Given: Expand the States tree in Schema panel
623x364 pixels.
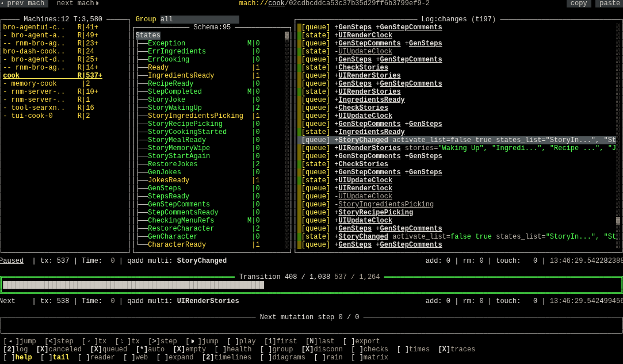Looking at the screenshot, I should 148,35.
